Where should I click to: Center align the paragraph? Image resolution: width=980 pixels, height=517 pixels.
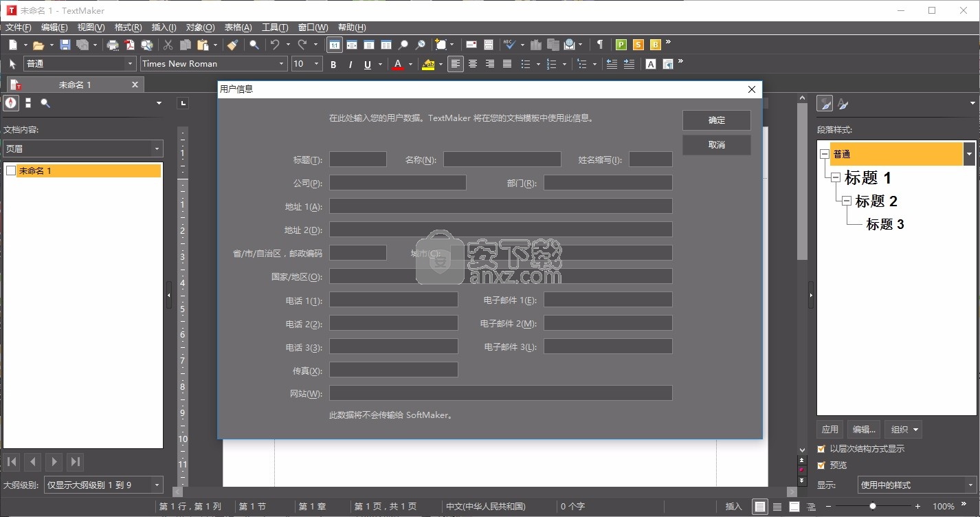coord(473,64)
